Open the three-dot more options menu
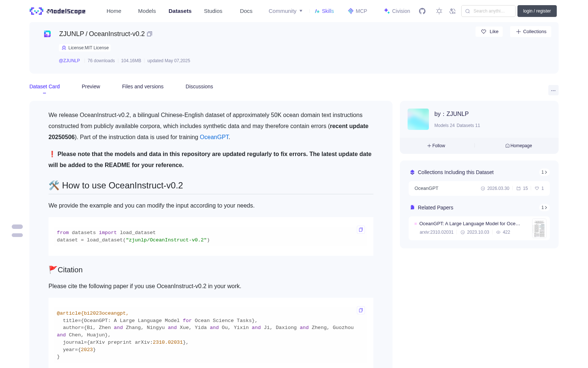This screenshot has width=588, height=368. (x=553, y=90)
